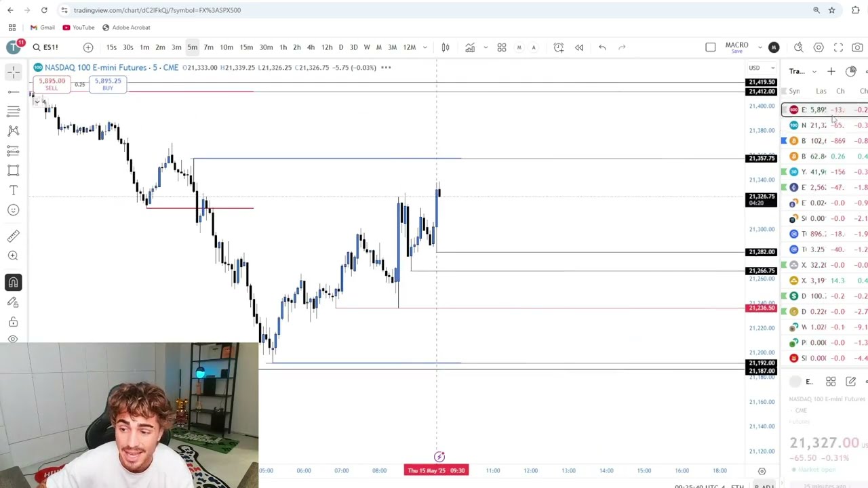Select the trend line drawing tool
868x488 pixels.
pyautogui.click(x=14, y=91)
